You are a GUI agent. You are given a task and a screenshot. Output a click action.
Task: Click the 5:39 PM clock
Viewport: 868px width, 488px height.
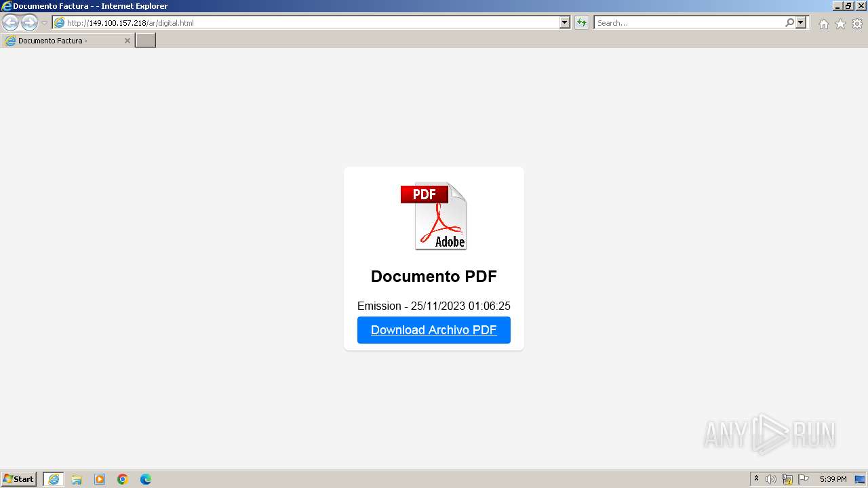coord(833,479)
